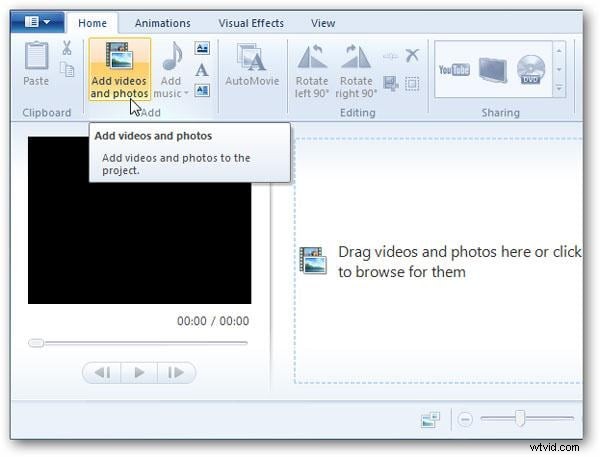Switch to the Home tab
The height and width of the screenshot is (457, 600).
[92, 23]
